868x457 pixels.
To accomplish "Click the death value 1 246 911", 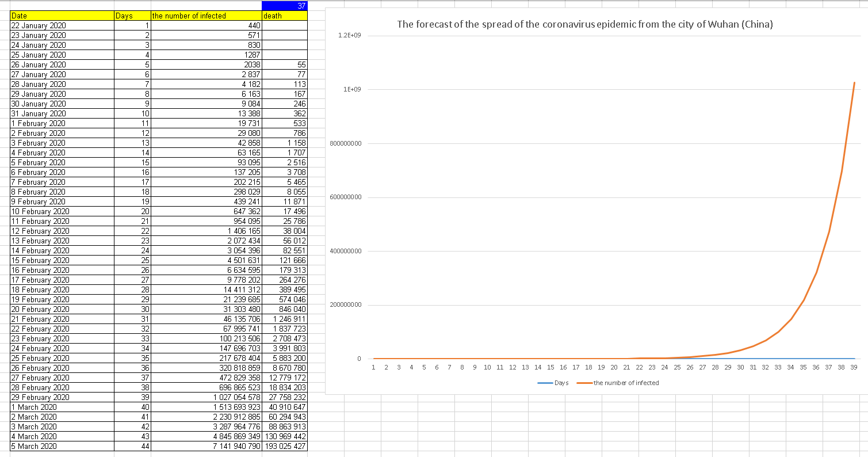I will [x=284, y=319].
